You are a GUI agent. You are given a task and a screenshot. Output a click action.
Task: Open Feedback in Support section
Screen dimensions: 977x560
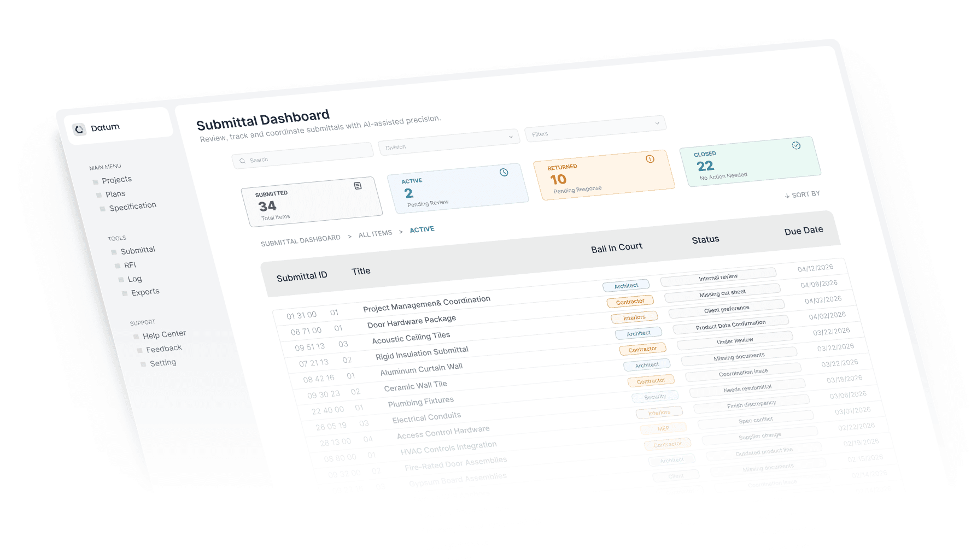click(x=164, y=349)
